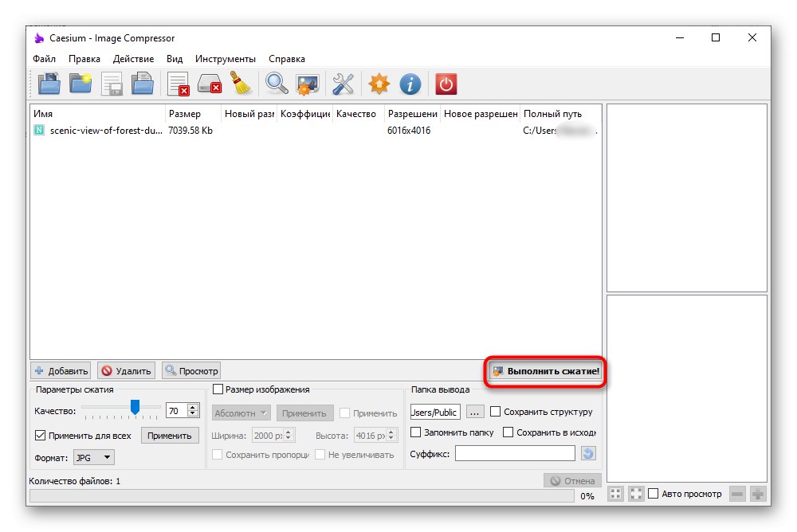Enable Сохранить структуру checkbox
This screenshot has height=532, width=797.
point(495,411)
